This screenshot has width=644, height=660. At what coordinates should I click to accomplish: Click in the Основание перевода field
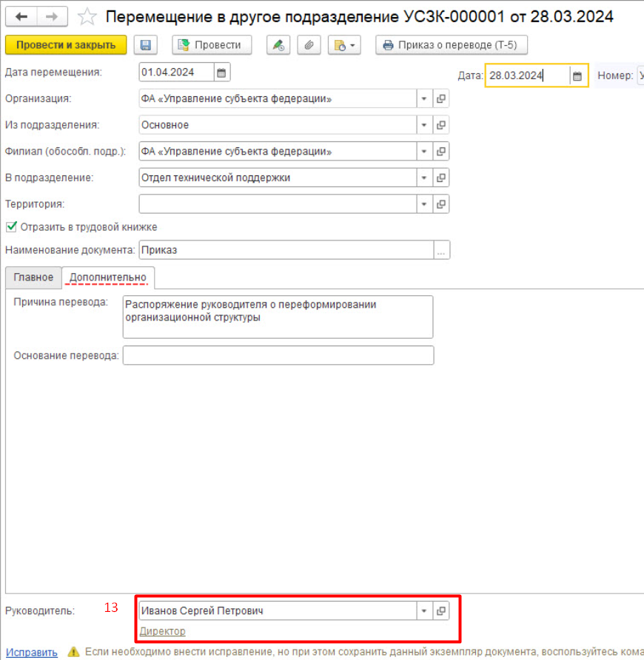(278, 356)
